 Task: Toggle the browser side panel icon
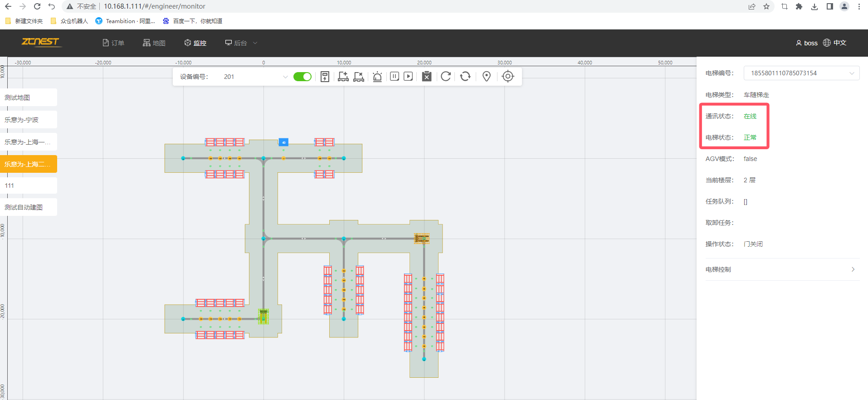coord(829,6)
